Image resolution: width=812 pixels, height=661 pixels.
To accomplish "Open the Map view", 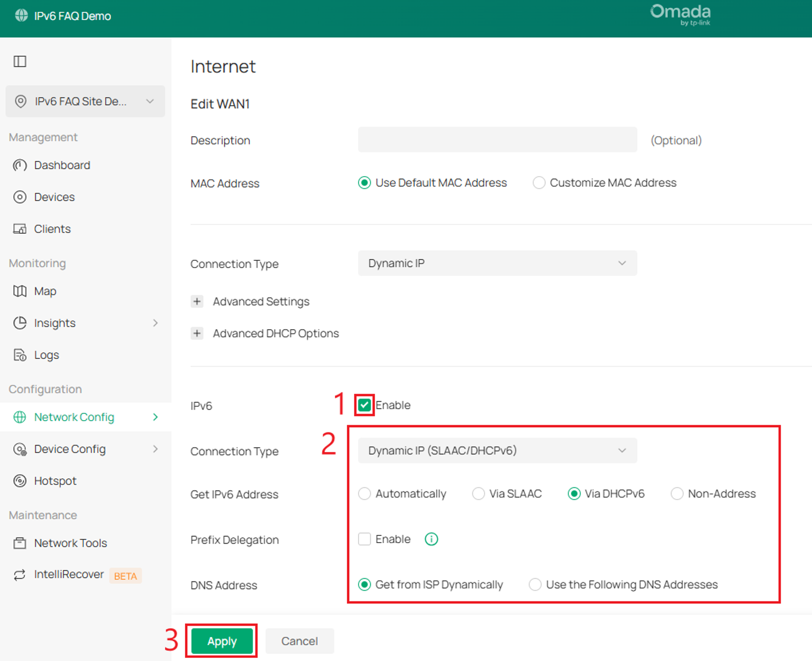I will [45, 291].
